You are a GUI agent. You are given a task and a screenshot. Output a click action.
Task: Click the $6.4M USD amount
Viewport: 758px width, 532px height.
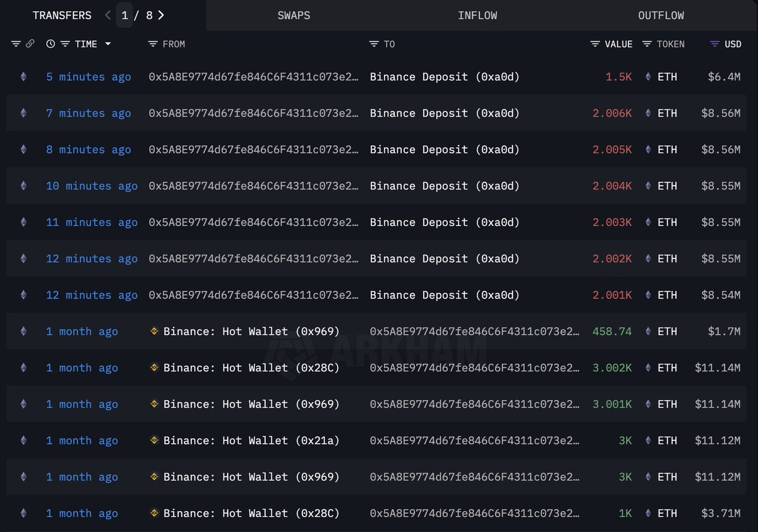[724, 77]
